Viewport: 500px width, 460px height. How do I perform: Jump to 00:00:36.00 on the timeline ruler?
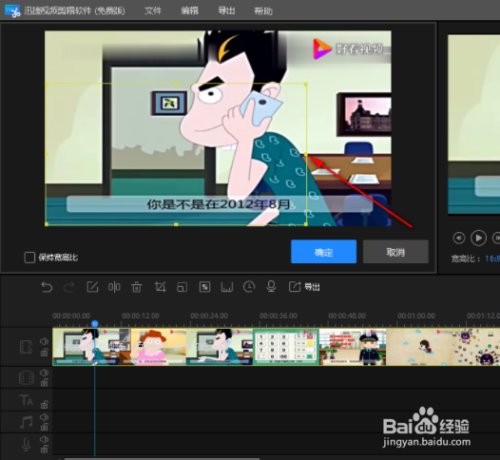(x=278, y=316)
